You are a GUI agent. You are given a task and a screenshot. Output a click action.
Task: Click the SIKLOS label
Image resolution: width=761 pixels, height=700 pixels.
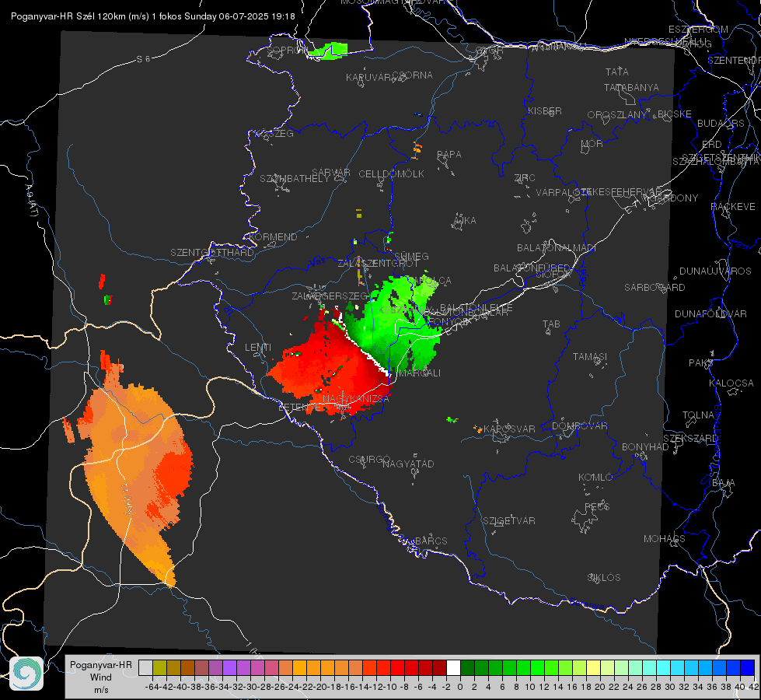click(604, 578)
